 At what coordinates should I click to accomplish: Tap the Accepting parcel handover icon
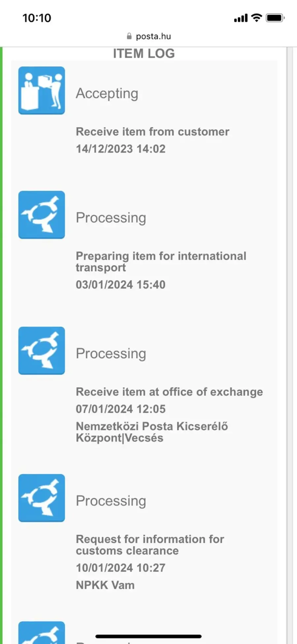click(x=42, y=91)
